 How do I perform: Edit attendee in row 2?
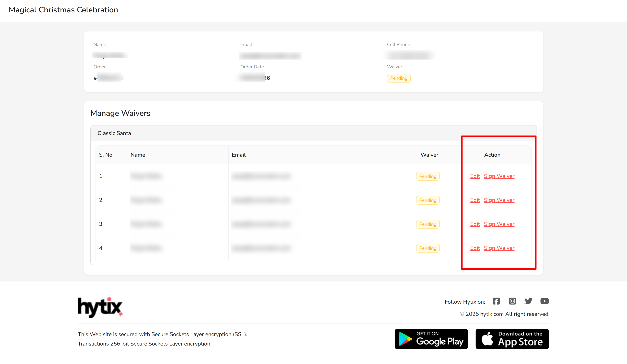475,200
